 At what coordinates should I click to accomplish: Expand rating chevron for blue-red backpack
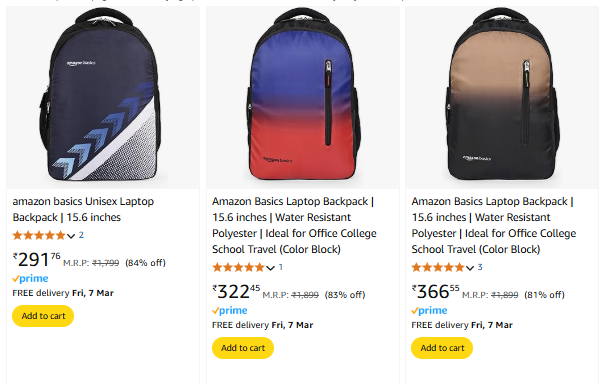click(270, 268)
